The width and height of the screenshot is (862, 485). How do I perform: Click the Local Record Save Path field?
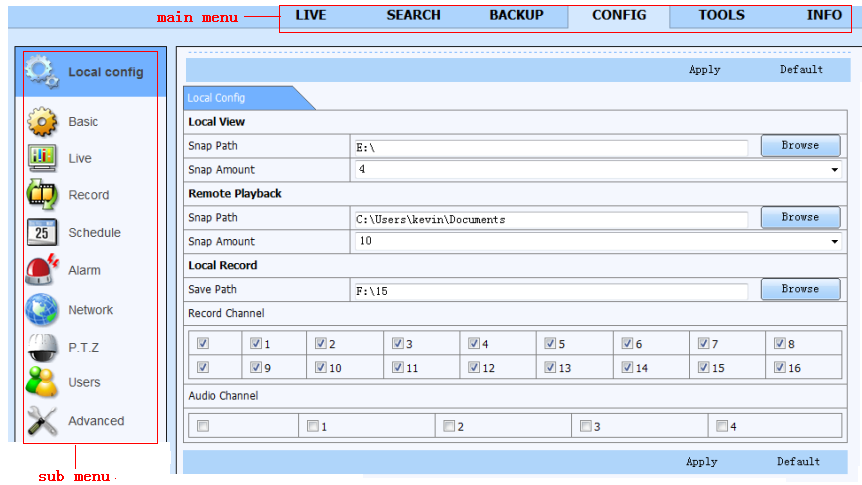tap(551, 291)
